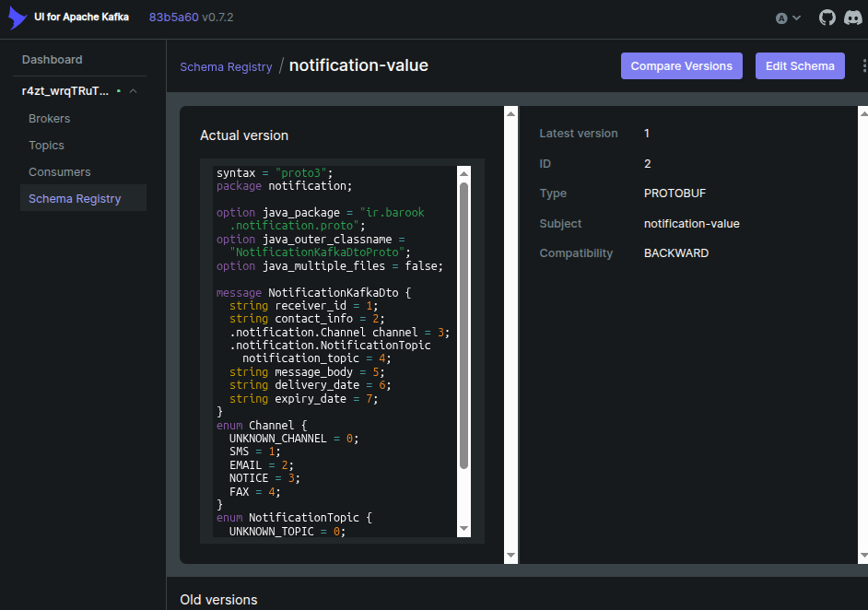
Task: Click the 'FAX = 4;' enum line
Action: 254,491
